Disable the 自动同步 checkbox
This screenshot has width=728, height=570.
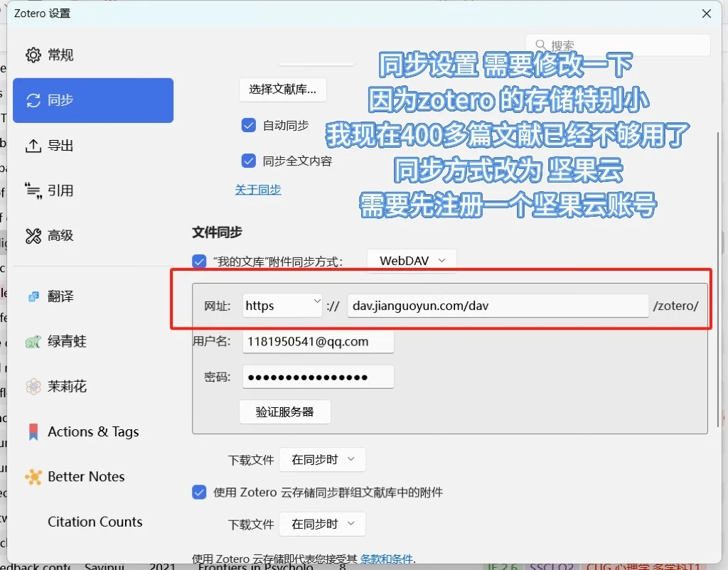(249, 125)
